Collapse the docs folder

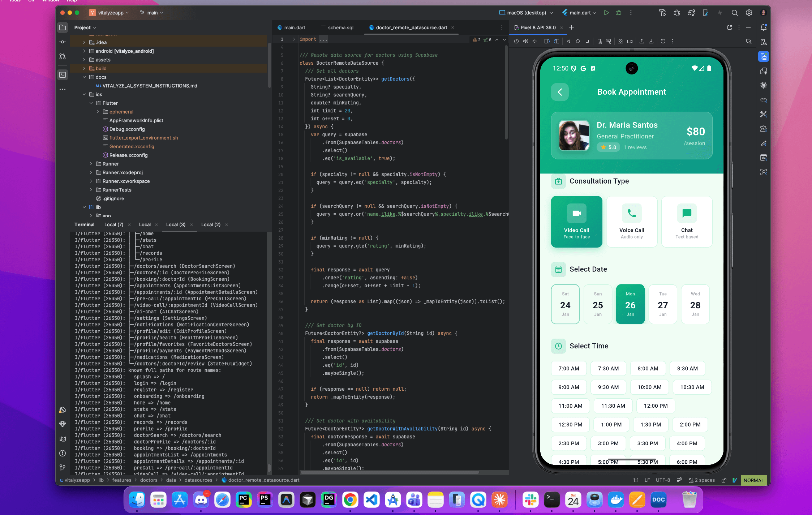point(84,77)
